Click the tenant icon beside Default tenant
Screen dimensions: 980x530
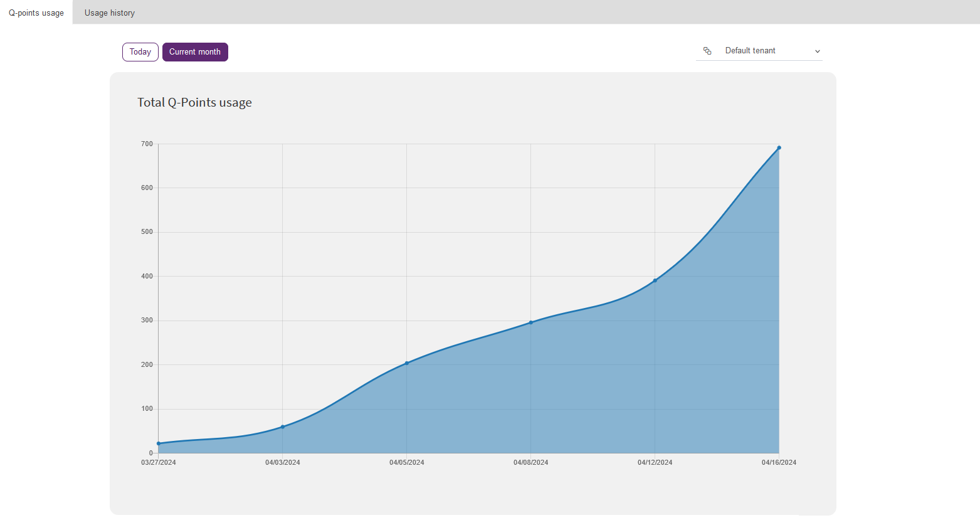click(x=707, y=51)
